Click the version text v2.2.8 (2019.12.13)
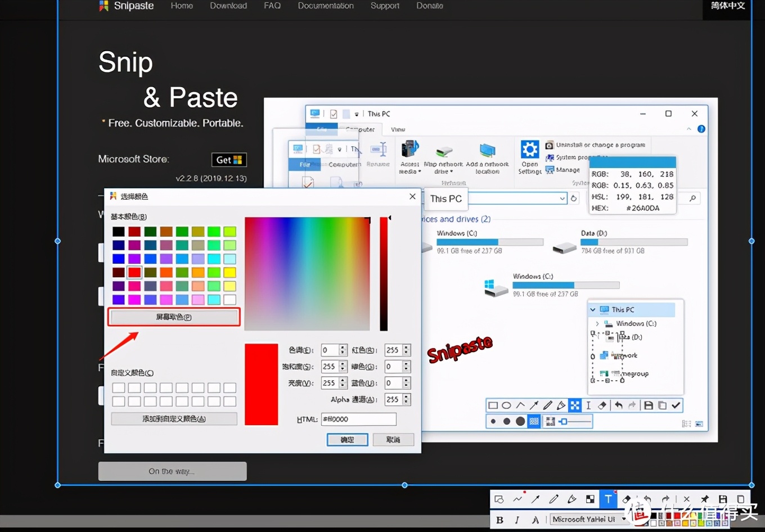 pyautogui.click(x=211, y=178)
